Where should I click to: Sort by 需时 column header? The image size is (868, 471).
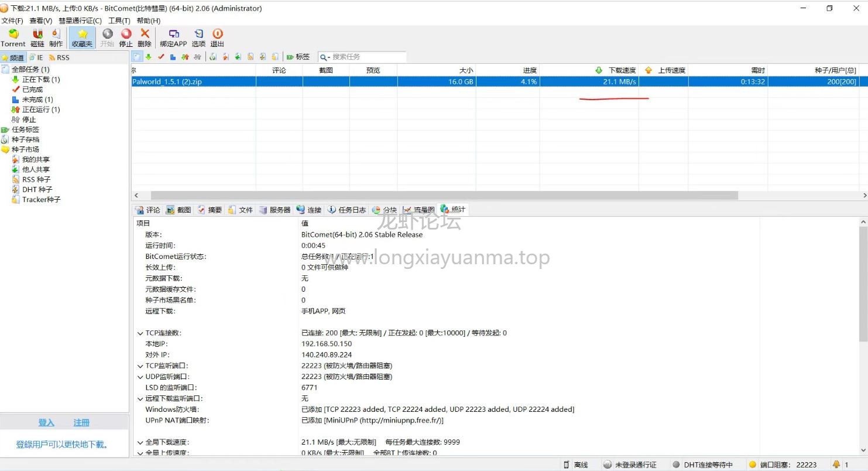[728, 70]
